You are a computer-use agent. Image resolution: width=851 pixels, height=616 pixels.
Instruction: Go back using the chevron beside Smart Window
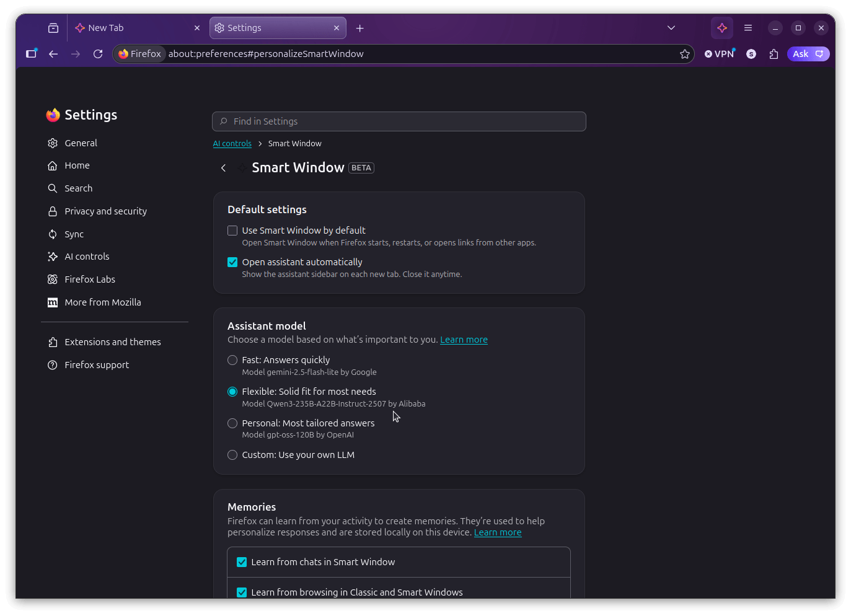(223, 168)
